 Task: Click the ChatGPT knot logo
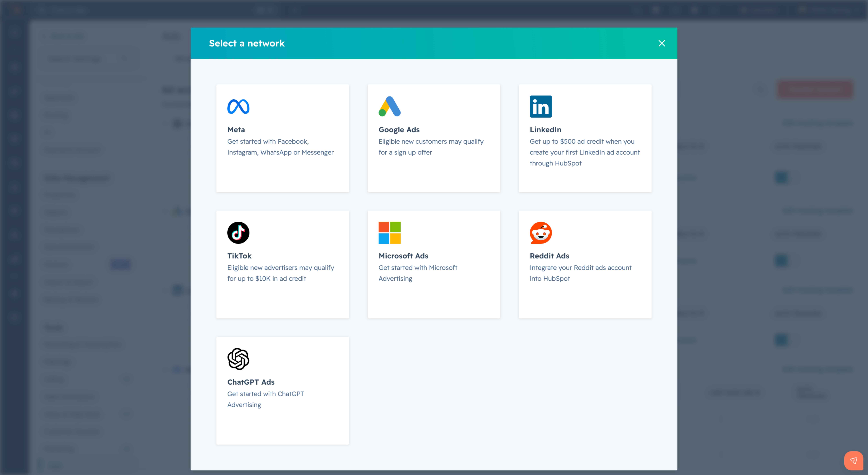point(238,359)
